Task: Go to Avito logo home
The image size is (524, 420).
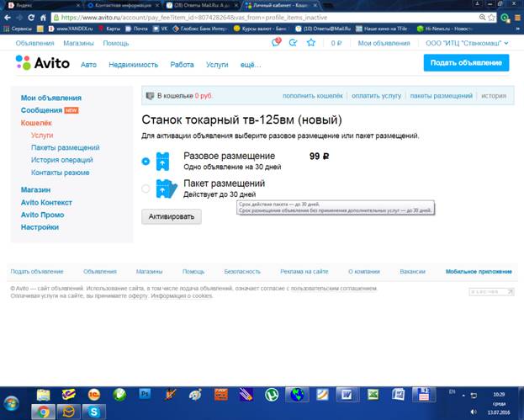Action: (42, 62)
